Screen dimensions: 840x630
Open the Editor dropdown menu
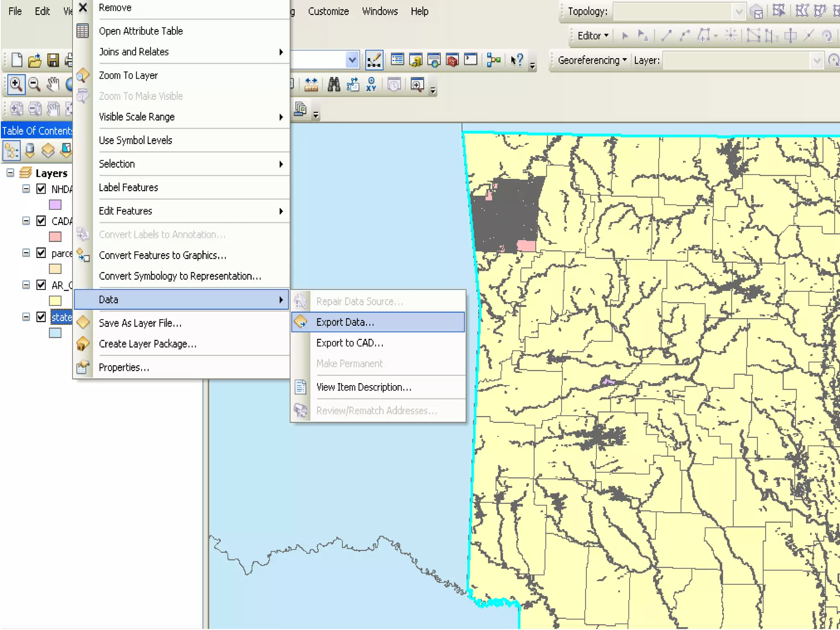[593, 36]
